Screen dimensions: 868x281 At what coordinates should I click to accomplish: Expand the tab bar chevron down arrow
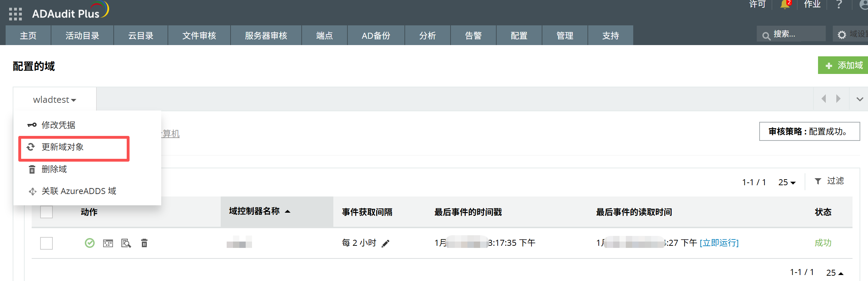click(x=860, y=99)
